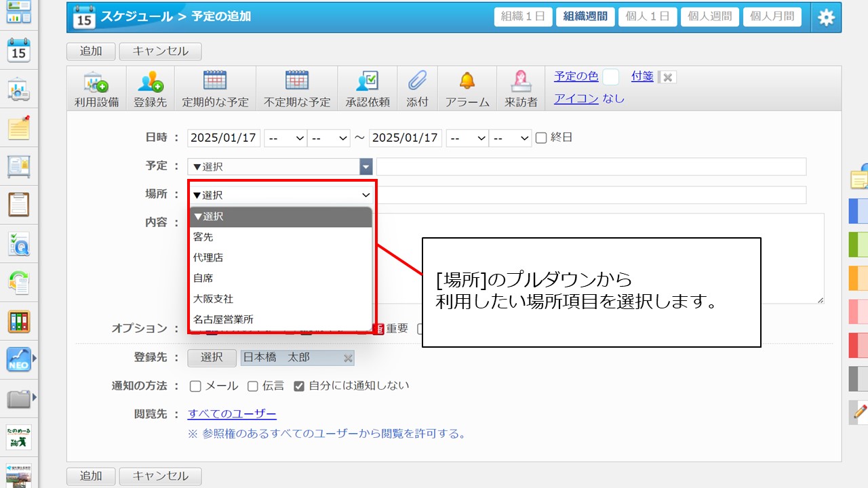Expand the 予定 type dropdown
This screenshot has height=488, width=868.
coord(366,167)
